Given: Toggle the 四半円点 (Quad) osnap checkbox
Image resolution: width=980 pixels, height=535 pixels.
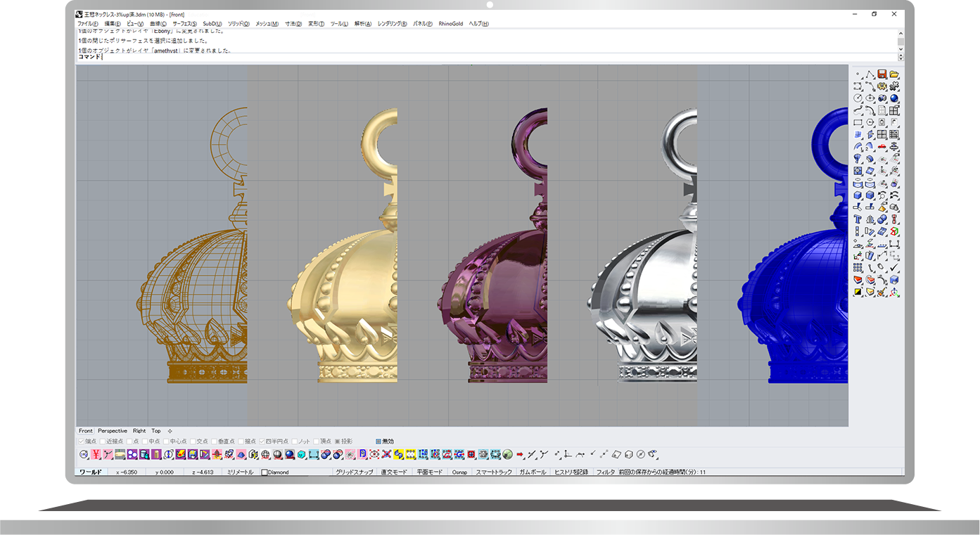Looking at the screenshot, I should tap(262, 441).
